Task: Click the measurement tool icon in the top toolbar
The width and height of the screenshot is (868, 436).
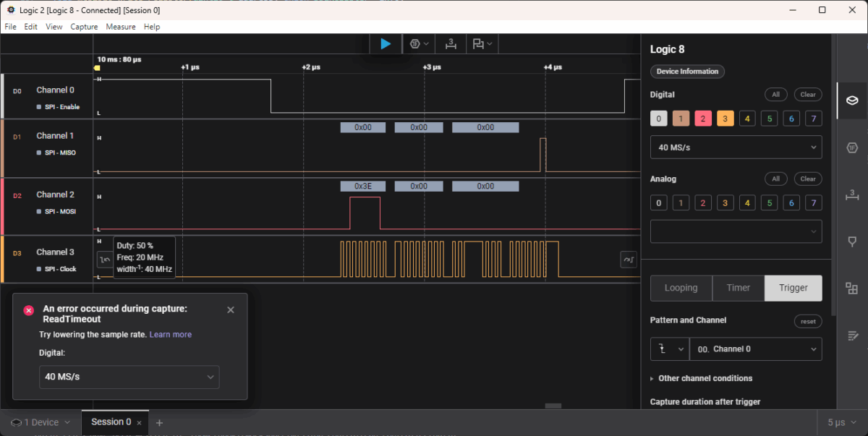Action: [x=451, y=44]
